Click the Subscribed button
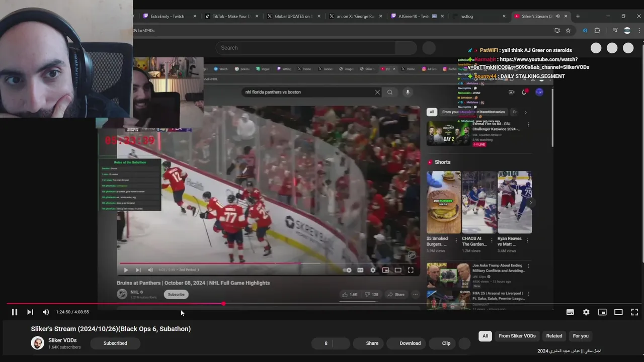This screenshot has width=644, height=362. 115,343
